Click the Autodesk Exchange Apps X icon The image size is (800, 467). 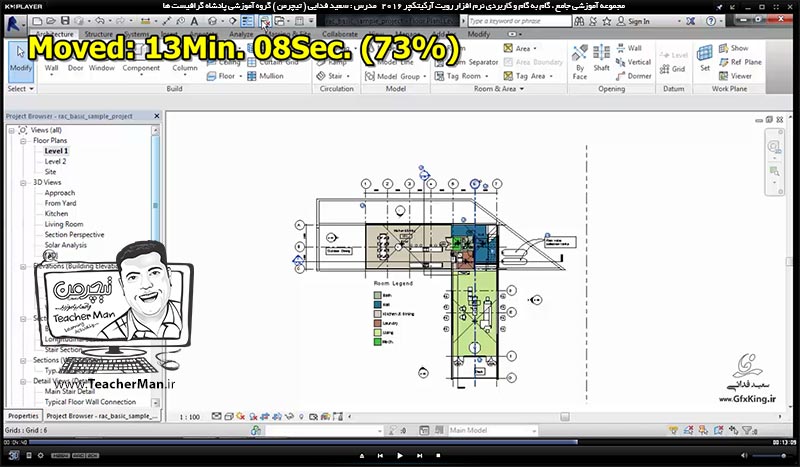point(690,21)
